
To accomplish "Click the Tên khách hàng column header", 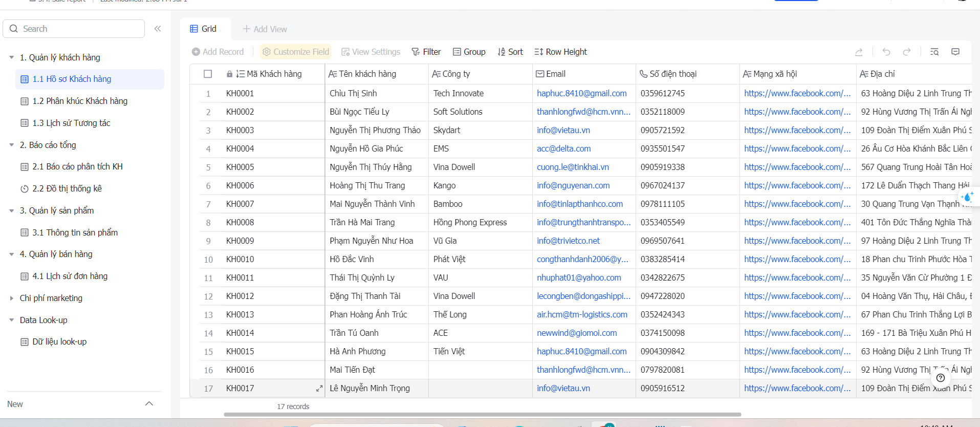I will tap(377, 74).
